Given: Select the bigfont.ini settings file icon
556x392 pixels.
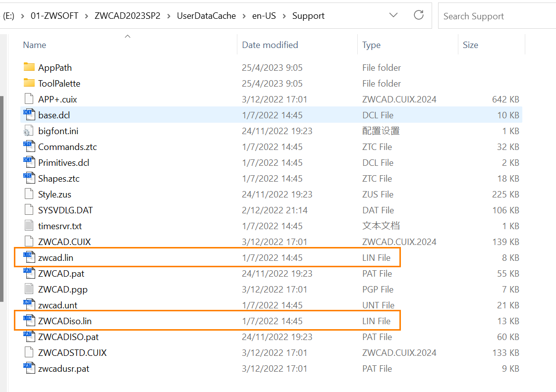Looking at the screenshot, I should pyautogui.click(x=29, y=131).
